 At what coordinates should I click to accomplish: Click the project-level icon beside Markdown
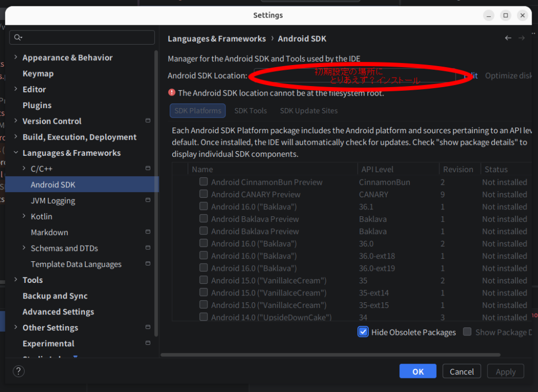[x=148, y=232]
